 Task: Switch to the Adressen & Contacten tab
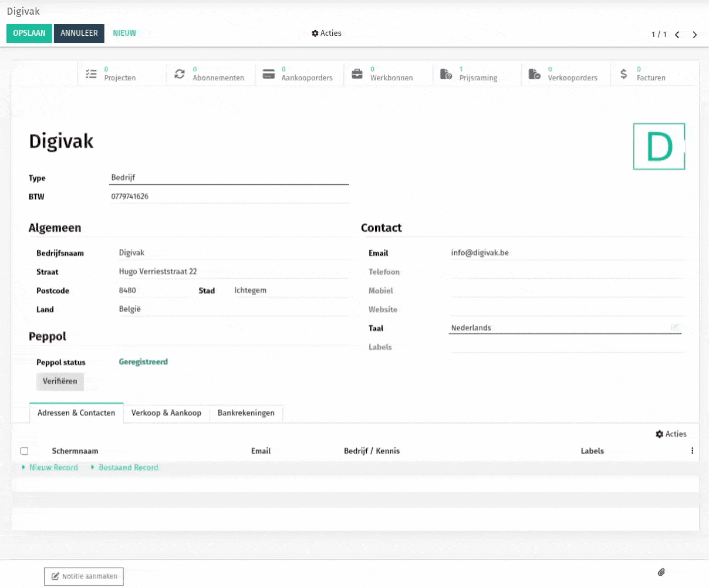click(76, 413)
